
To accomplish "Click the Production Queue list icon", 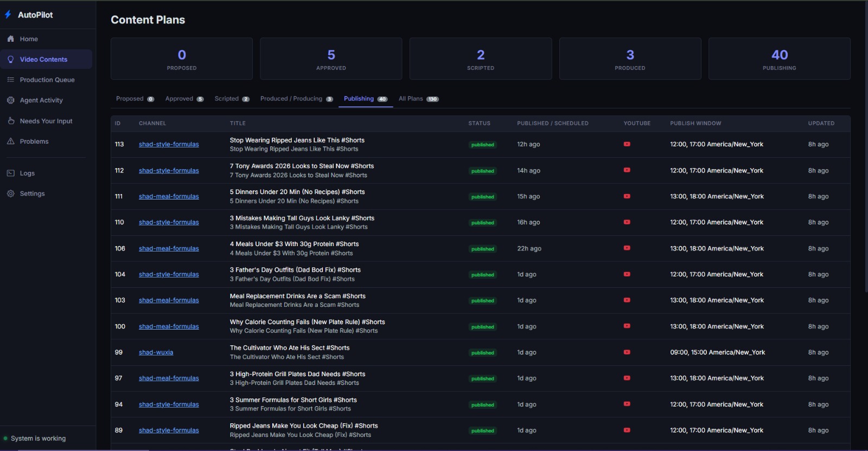I will point(10,80).
